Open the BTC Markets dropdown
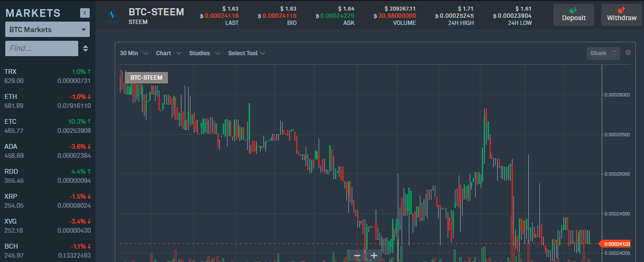This screenshot has height=262, width=644. [x=48, y=30]
